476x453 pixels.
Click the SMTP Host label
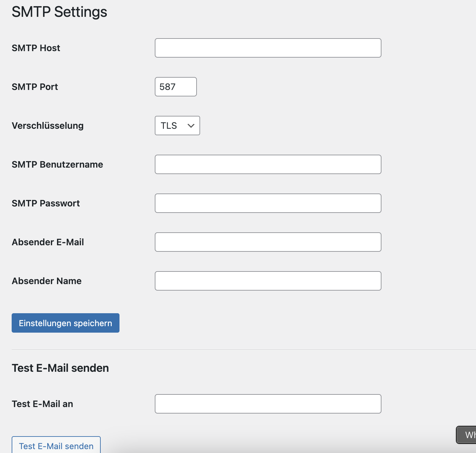click(36, 48)
